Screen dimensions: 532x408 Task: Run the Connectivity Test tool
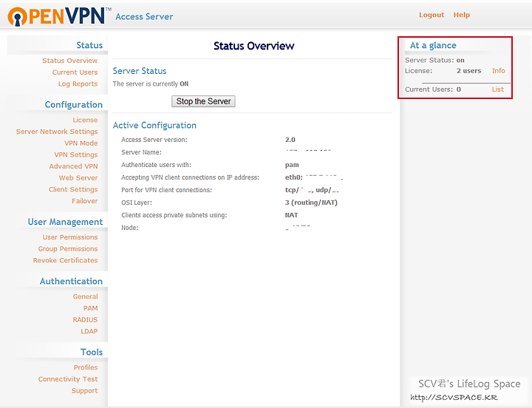coord(68,379)
